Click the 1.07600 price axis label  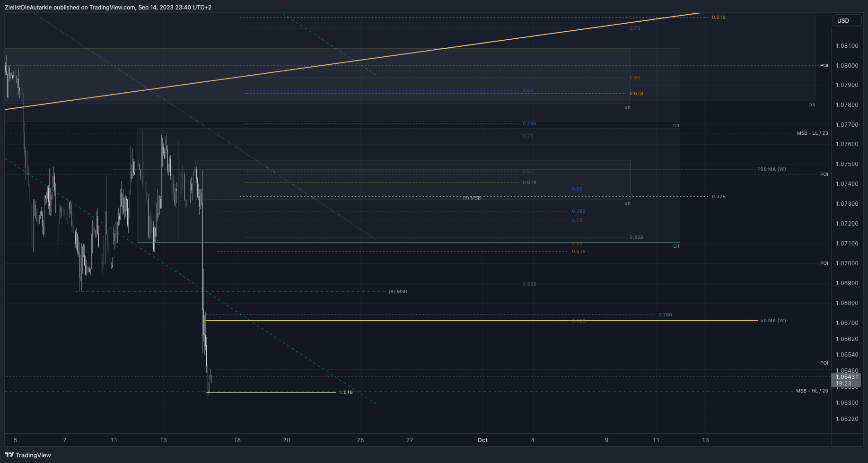(847, 144)
